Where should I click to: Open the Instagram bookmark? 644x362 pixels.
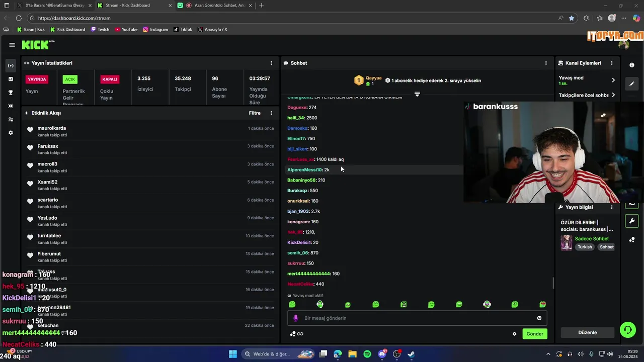pos(155,29)
